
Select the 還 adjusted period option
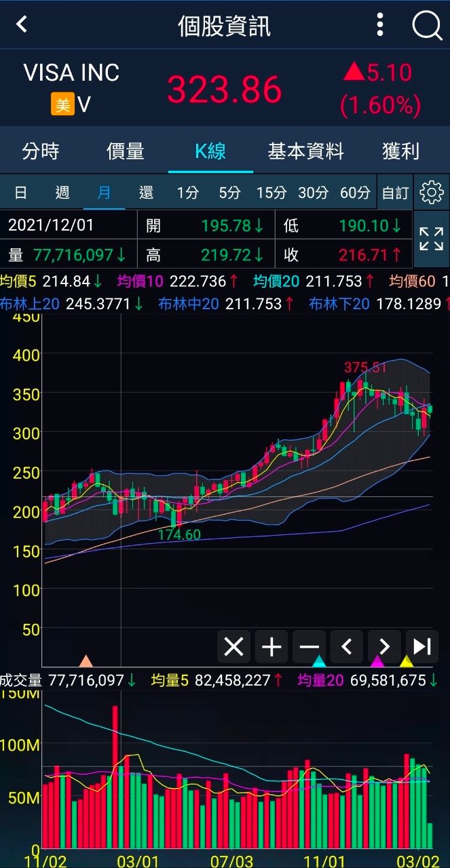click(146, 193)
